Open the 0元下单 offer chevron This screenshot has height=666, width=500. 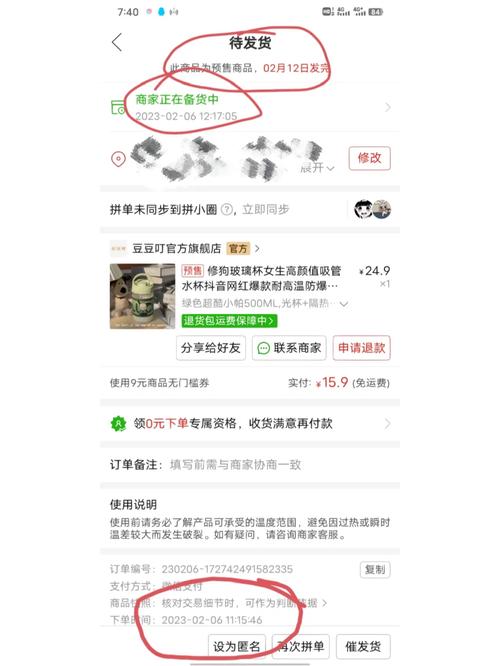coord(387,423)
